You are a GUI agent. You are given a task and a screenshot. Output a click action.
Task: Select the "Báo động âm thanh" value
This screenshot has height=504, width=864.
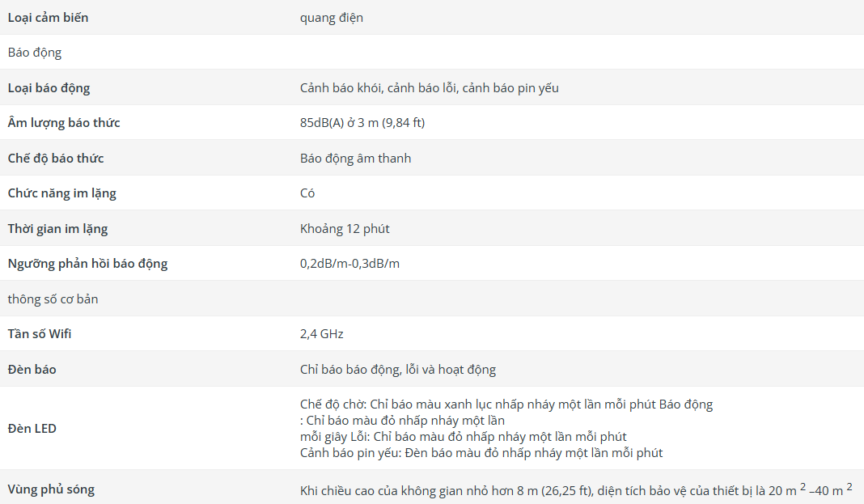pos(355,158)
